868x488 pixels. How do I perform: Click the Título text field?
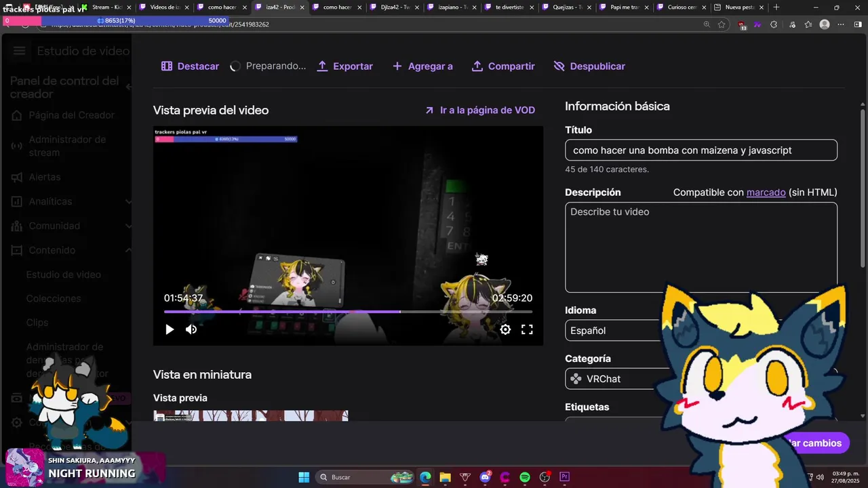pyautogui.click(x=701, y=150)
